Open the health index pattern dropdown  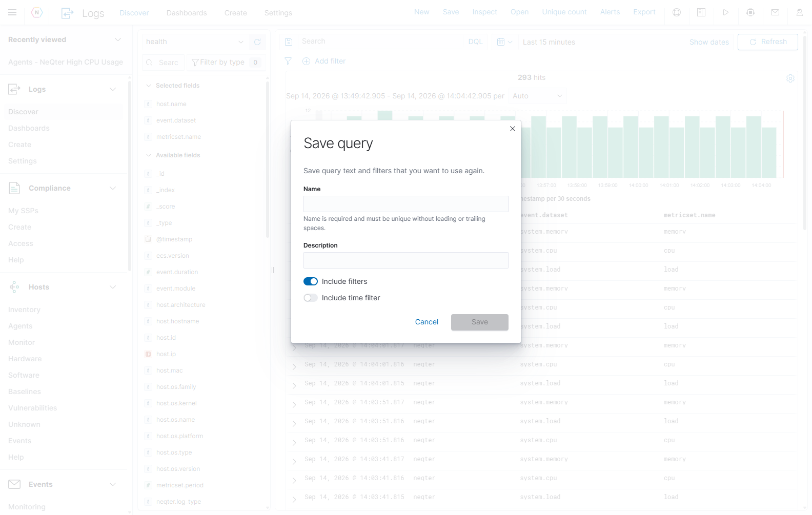195,42
